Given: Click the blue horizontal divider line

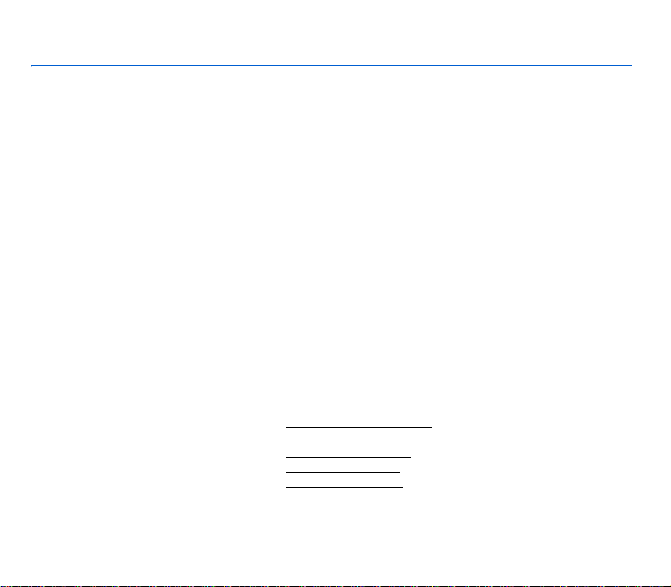Looking at the screenshot, I should point(331,65).
